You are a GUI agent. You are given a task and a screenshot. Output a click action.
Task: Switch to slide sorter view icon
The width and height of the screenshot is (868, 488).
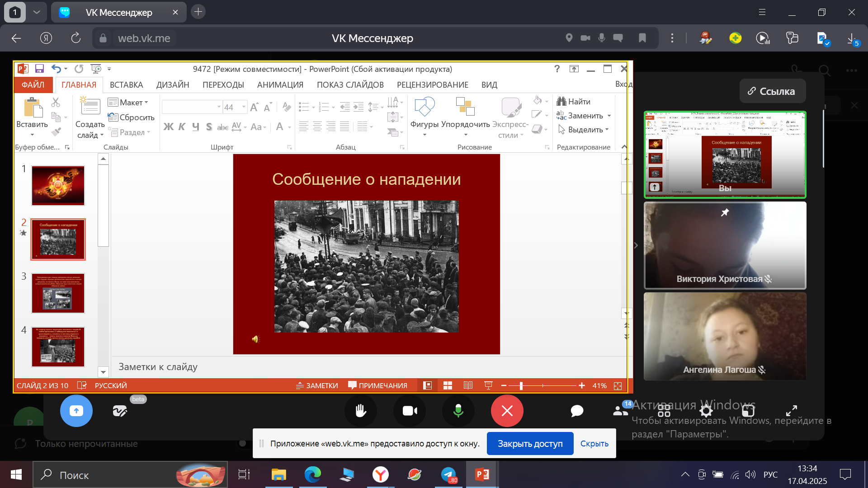tap(448, 385)
